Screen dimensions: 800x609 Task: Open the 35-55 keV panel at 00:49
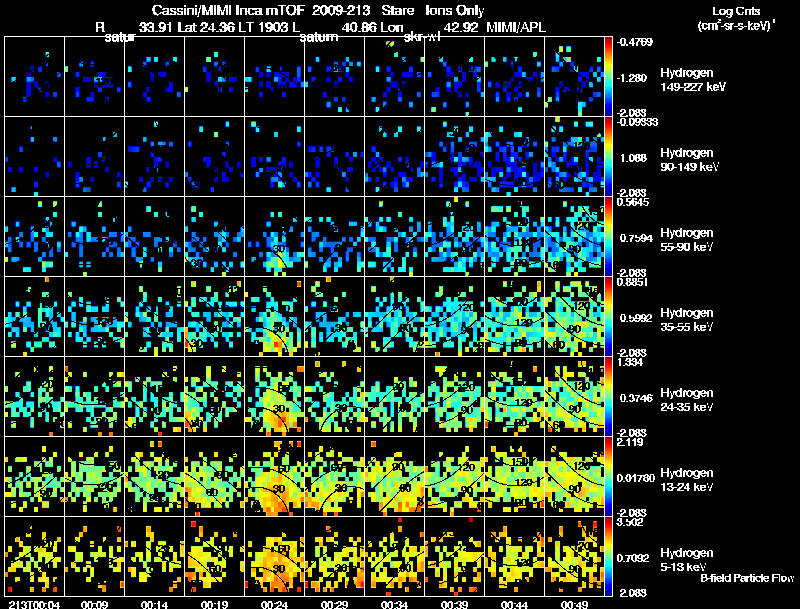click(x=574, y=316)
